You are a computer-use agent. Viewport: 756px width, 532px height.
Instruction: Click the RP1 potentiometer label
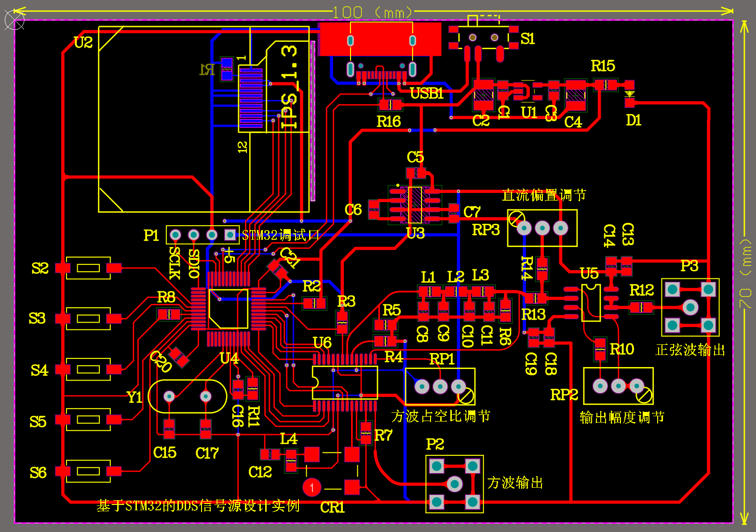(x=442, y=359)
